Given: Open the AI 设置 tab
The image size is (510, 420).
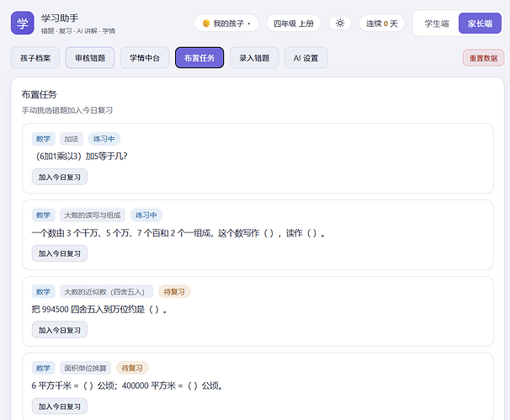Looking at the screenshot, I should click(305, 58).
